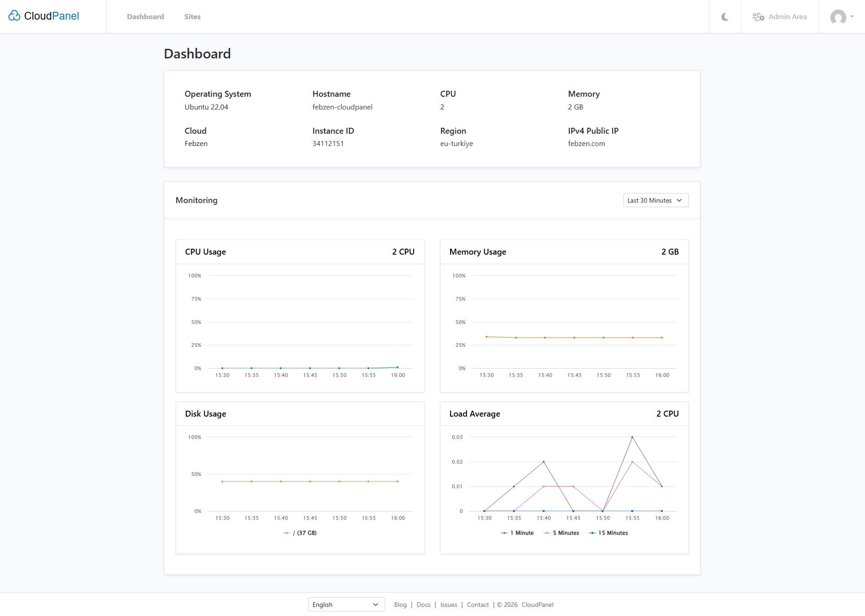
Task: Hide the 1 Minute series in Load Average legend
Action: tap(518, 532)
